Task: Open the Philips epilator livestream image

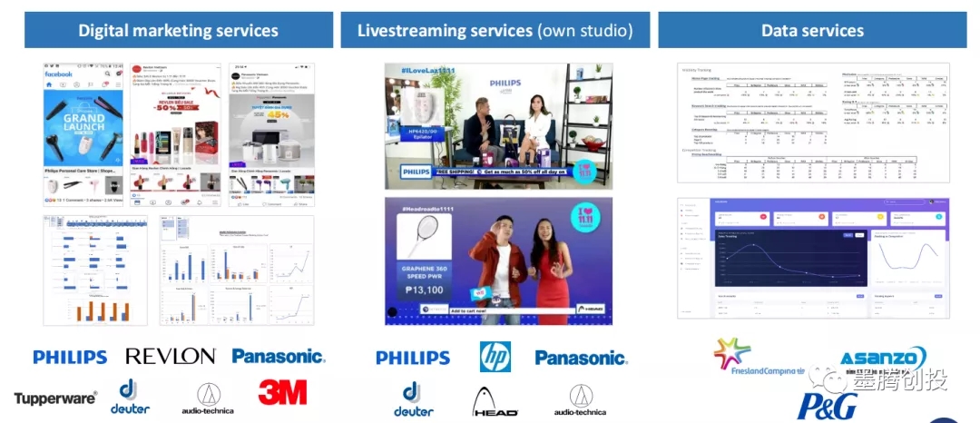Action: [498, 125]
